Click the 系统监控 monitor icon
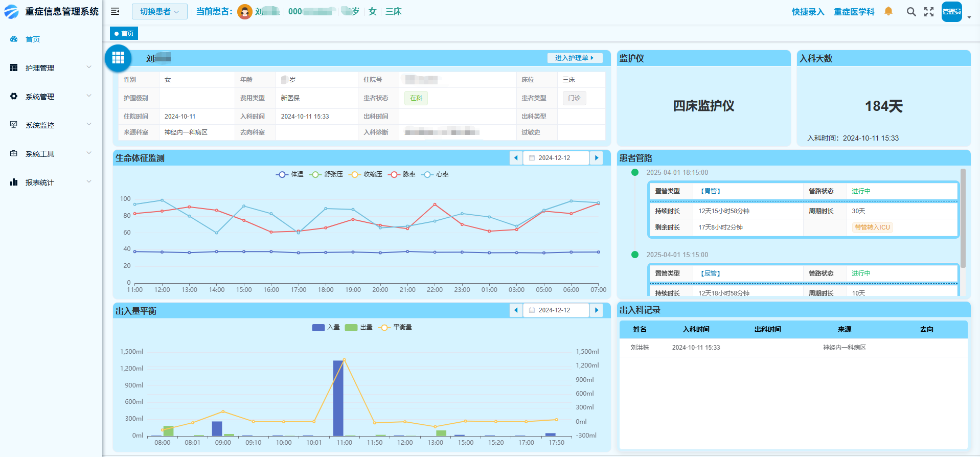This screenshot has height=457, width=980. coord(14,125)
